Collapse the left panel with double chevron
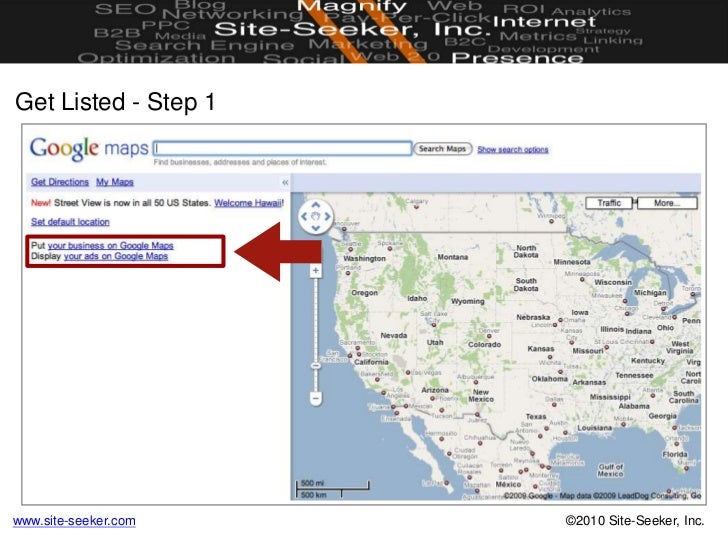 [285, 182]
